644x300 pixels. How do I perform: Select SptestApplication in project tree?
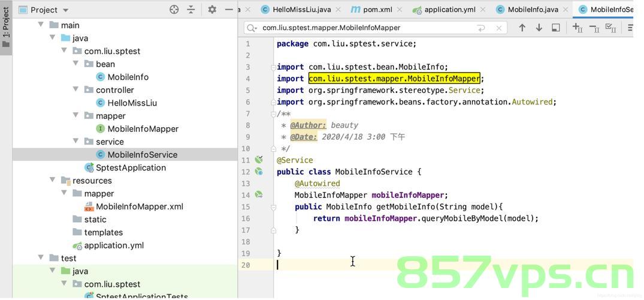[131, 167]
